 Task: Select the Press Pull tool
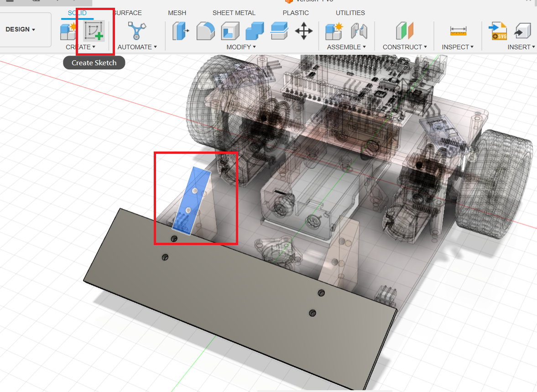181,31
